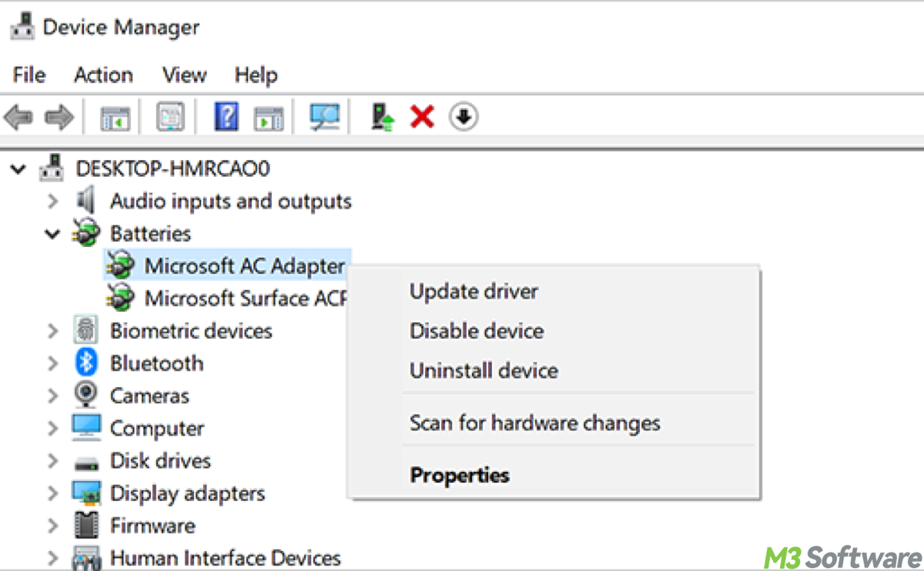
Task: Expand the Biometric devices category
Action: point(52,331)
